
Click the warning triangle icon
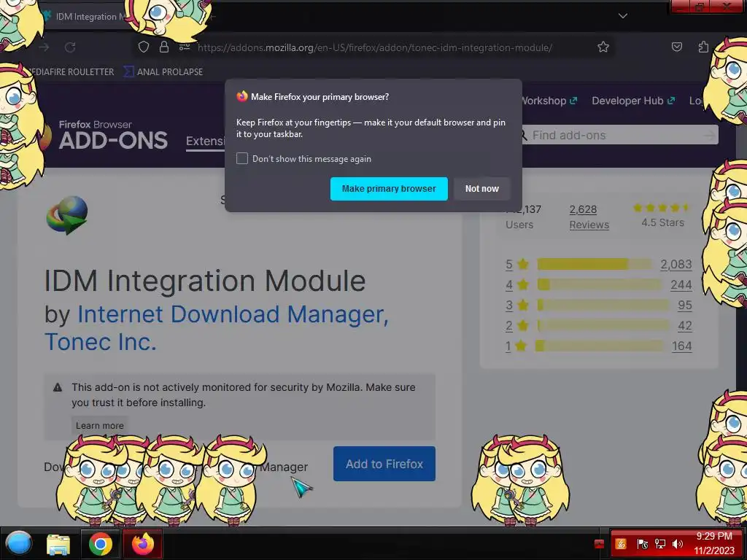tap(58, 387)
